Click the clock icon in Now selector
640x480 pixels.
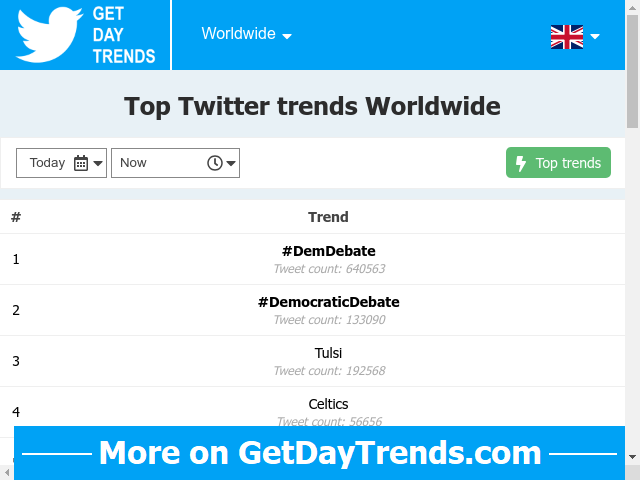pyautogui.click(x=215, y=163)
